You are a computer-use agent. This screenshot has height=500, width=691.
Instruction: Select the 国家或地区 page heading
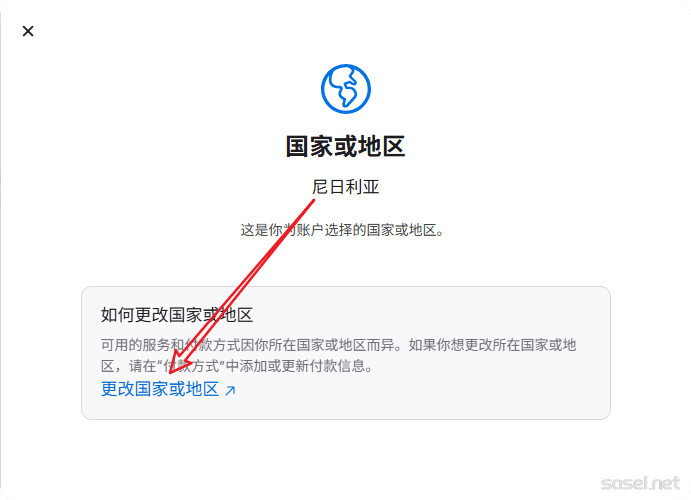point(346,147)
